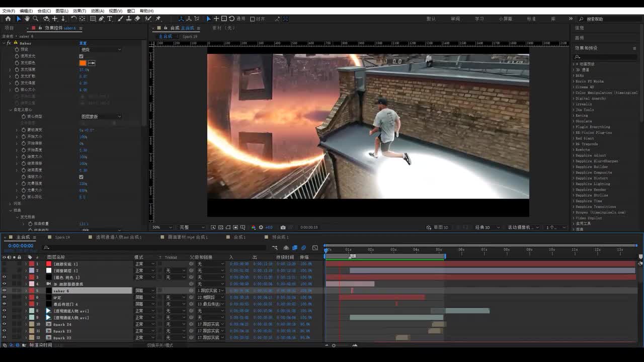
Task: Click 切换开关/模式 toggle switches button
Action: [159, 345]
